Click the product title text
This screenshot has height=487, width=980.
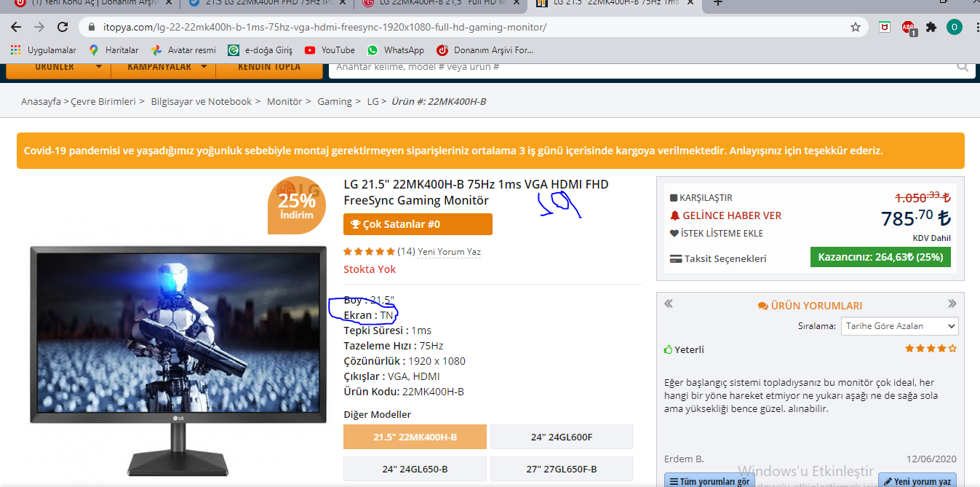tap(476, 192)
